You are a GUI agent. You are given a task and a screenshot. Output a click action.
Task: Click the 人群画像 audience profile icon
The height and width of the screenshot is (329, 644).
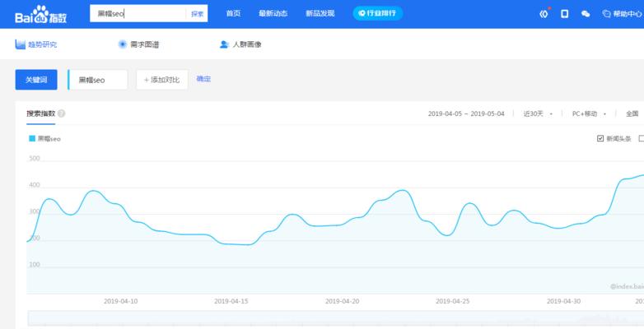tap(224, 44)
